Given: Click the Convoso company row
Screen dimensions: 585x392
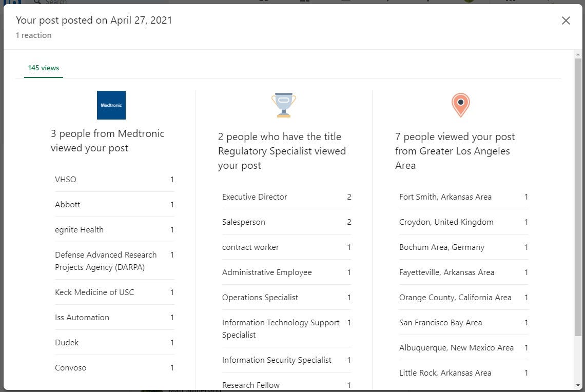Looking at the screenshot, I should coord(114,367).
